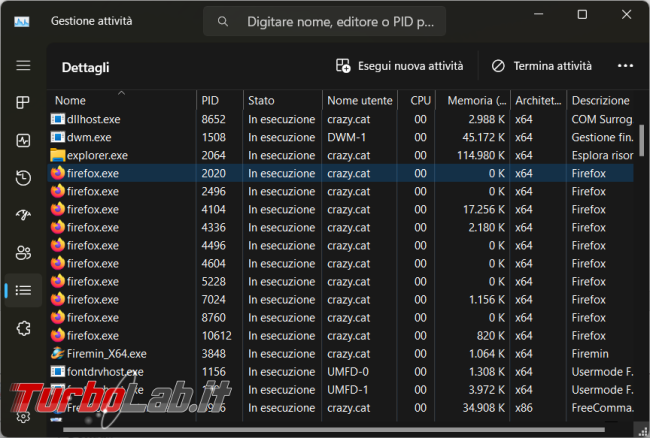Click memory value 17.256 K

484,209
